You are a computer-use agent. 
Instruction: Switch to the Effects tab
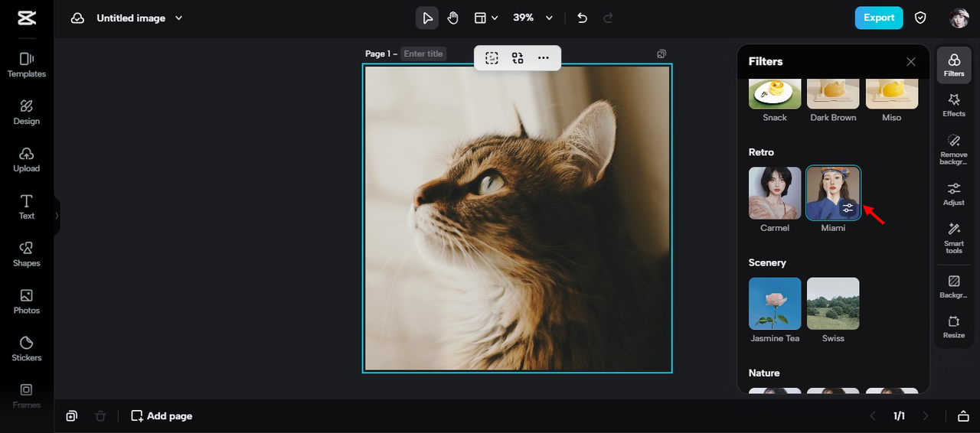[954, 106]
